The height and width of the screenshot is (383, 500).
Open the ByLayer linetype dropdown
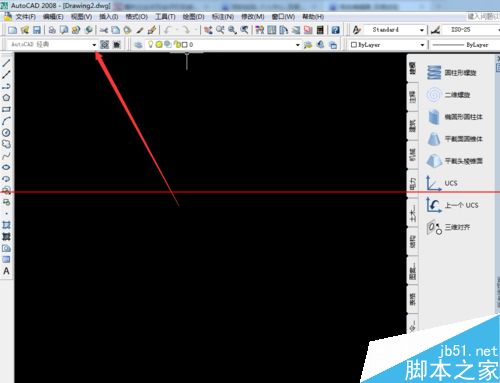coord(465,45)
